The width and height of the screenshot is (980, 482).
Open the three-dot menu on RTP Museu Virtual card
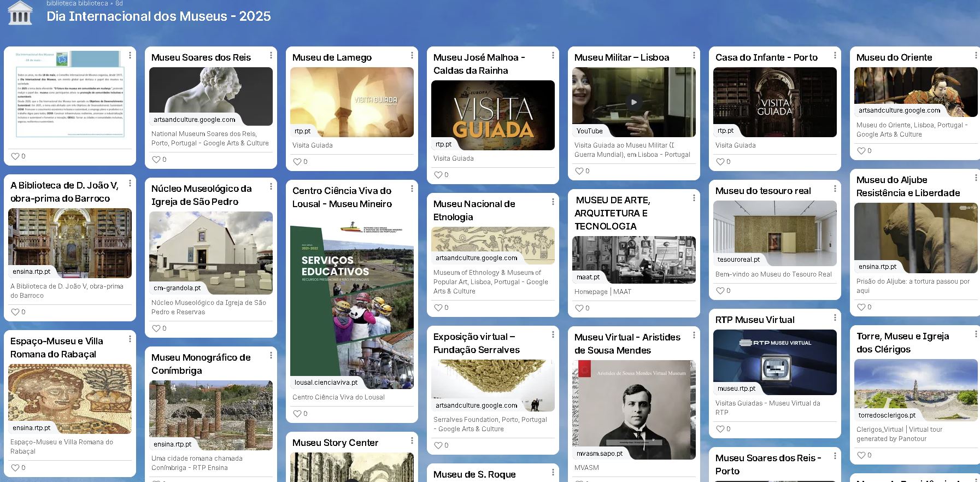click(835, 318)
